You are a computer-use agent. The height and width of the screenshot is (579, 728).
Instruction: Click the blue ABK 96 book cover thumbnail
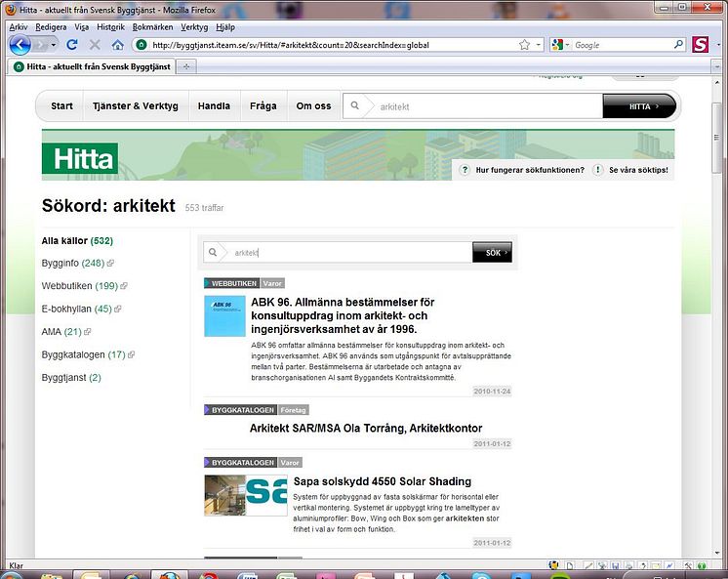coord(224,316)
